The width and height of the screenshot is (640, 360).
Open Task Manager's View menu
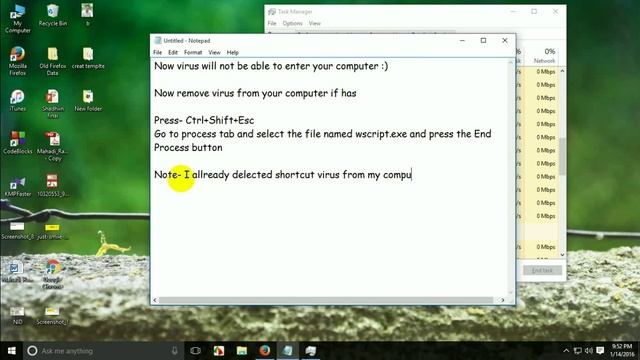(314, 23)
